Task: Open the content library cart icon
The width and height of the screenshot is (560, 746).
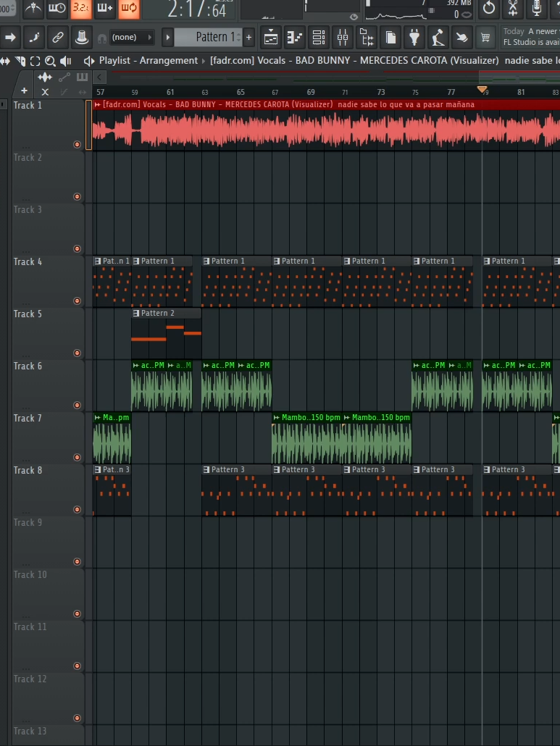Action: [x=485, y=37]
